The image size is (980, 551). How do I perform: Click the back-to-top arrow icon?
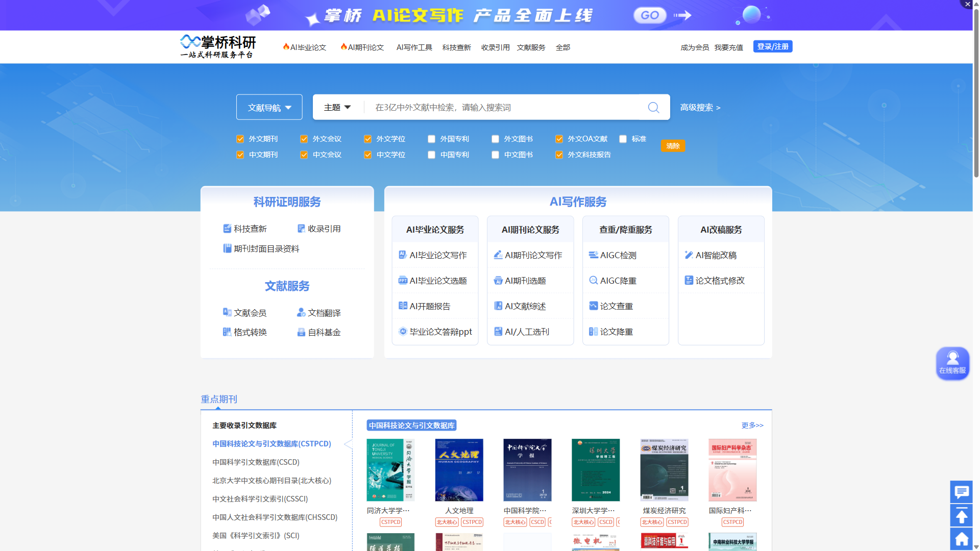pos(961,516)
